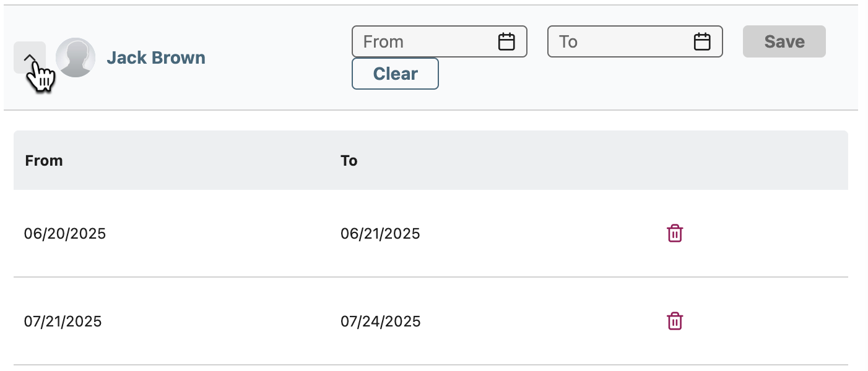The height and width of the screenshot is (371, 868).
Task: Select the 07/24/2025 To date cell
Action: coord(381,322)
